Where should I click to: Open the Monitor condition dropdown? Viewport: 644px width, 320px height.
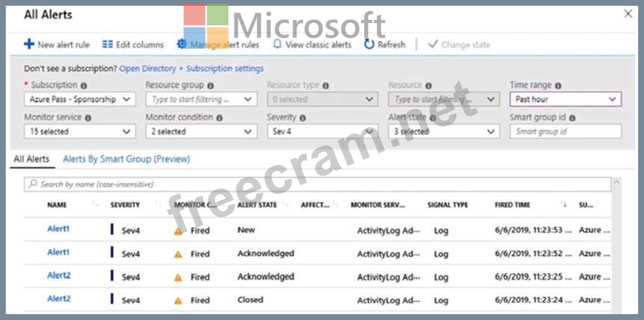coord(201,132)
